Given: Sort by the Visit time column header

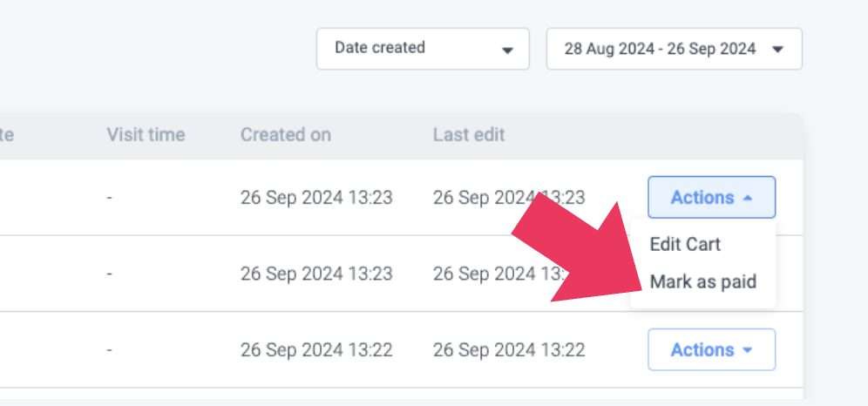Looking at the screenshot, I should click(146, 135).
